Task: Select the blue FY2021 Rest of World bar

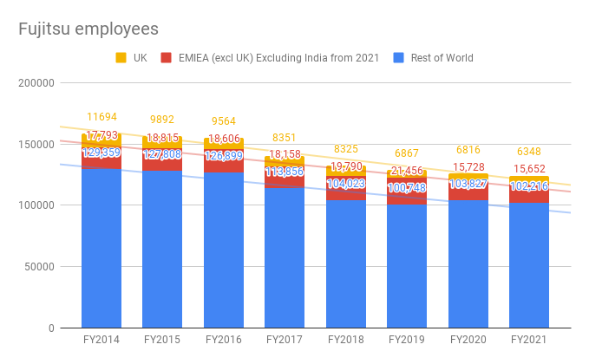Action: pos(529,265)
